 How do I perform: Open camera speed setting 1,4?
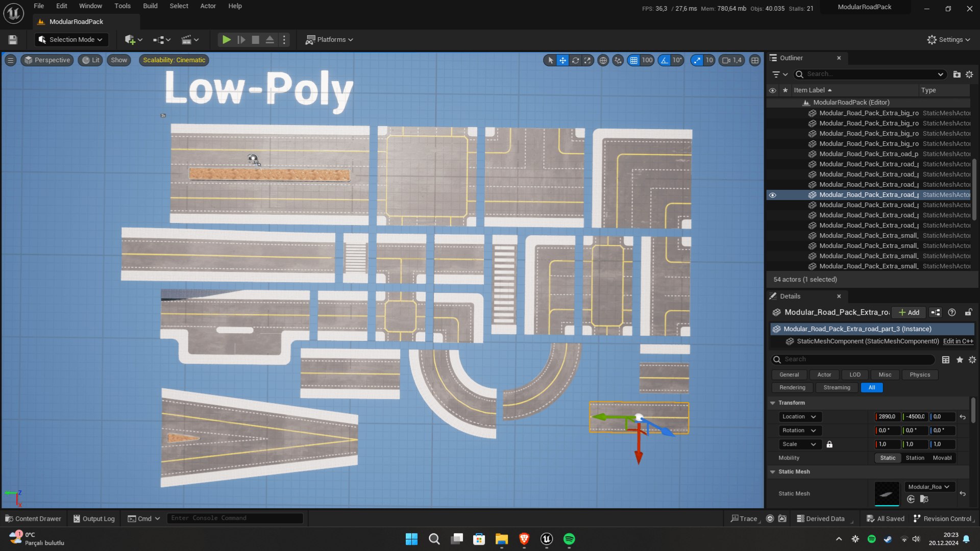pos(732,60)
